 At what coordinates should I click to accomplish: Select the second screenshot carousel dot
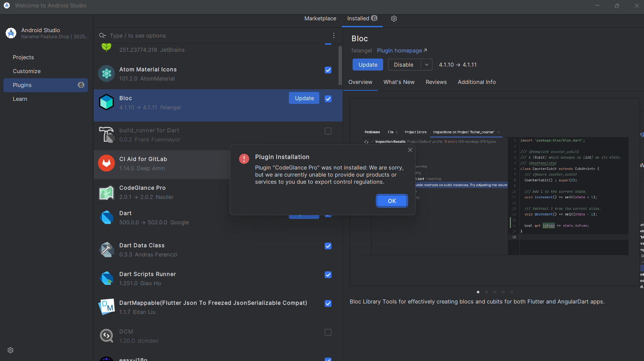[486, 292]
